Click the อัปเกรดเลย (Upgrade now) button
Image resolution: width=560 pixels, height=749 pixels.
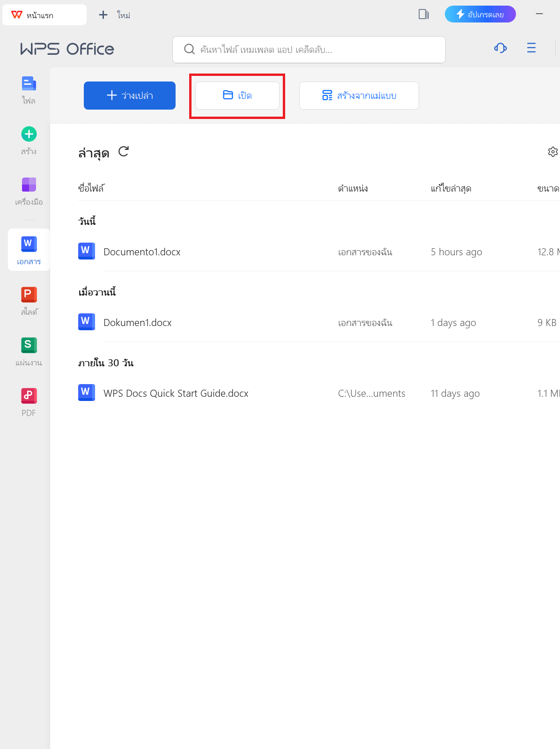pos(480,14)
